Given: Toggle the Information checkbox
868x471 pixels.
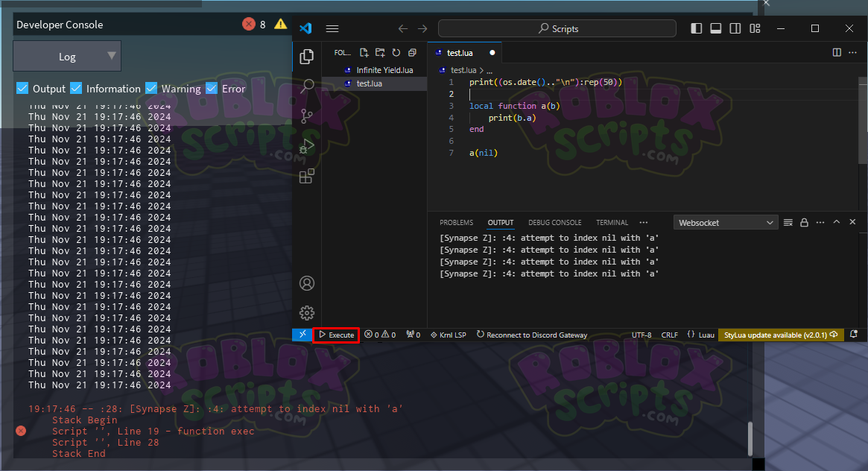Looking at the screenshot, I should 77,88.
